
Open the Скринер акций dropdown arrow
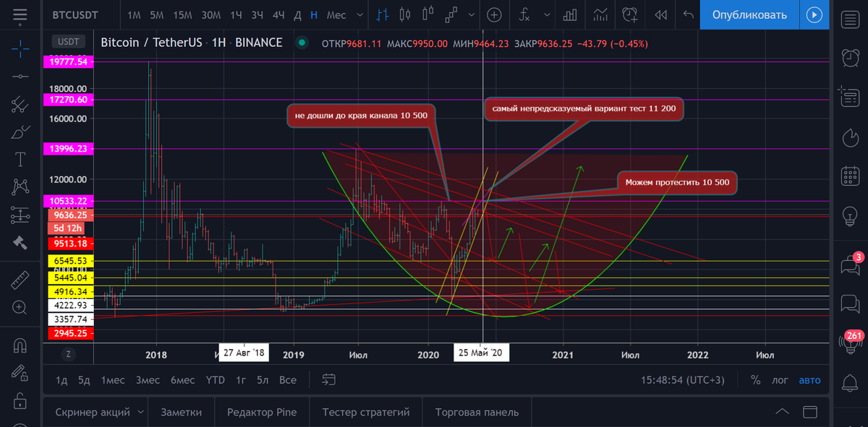[140, 412]
